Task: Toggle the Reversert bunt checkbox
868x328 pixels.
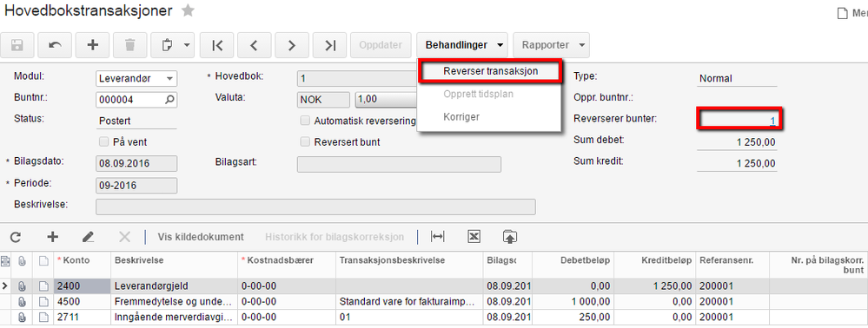Action: (304, 141)
